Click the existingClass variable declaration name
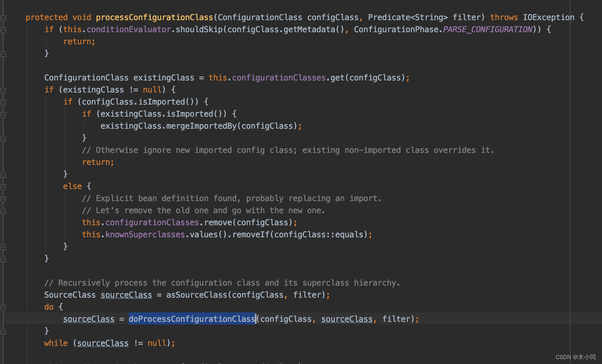The width and height of the screenshot is (602, 364). [x=164, y=77]
